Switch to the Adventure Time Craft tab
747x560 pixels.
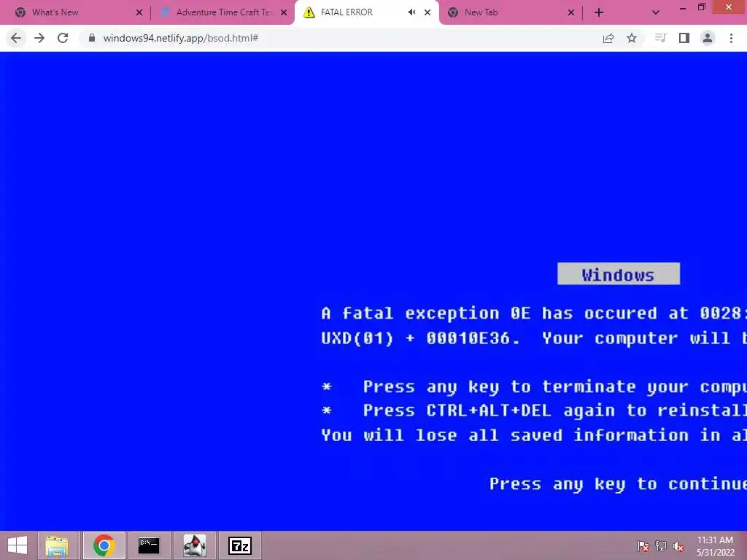point(222,12)
